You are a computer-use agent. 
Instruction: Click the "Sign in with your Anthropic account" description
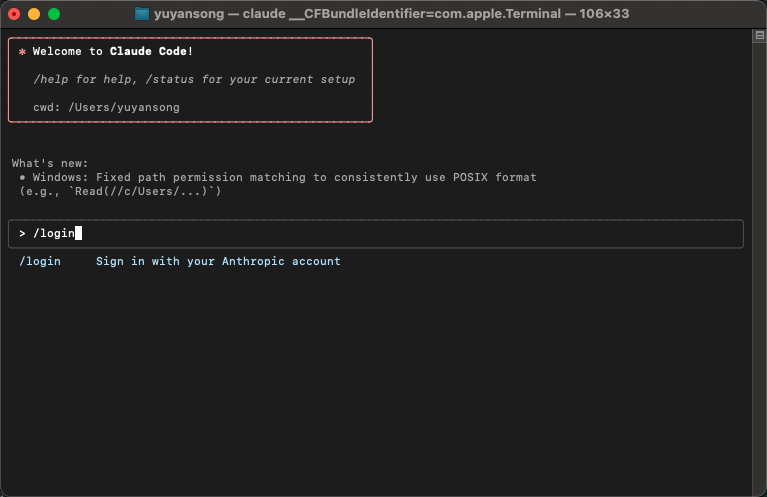[x=218, y=261]
